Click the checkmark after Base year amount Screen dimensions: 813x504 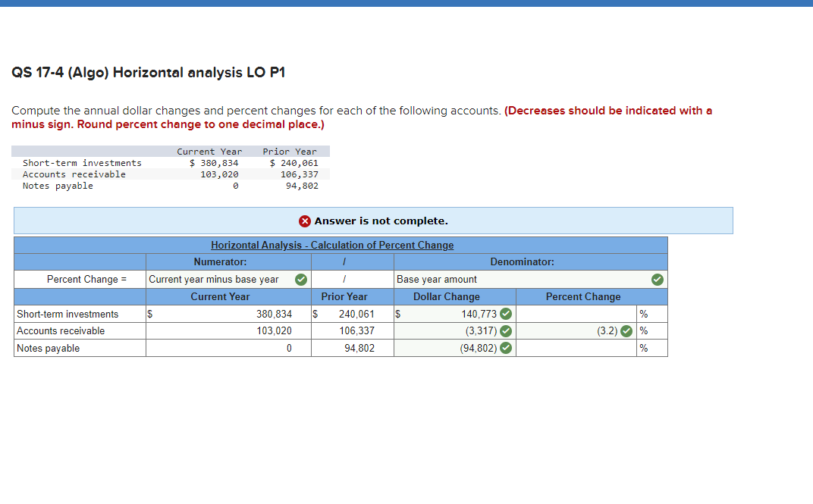[x=658, y=279]
